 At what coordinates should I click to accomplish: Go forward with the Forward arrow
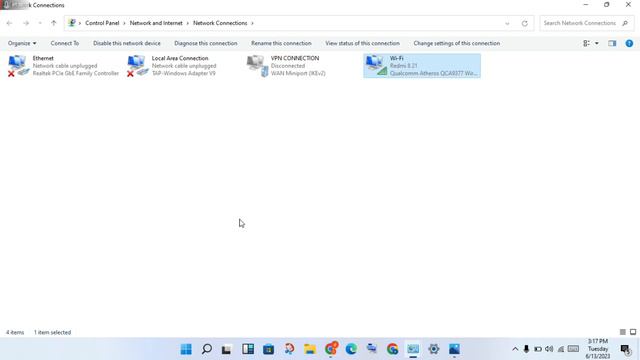point(26,23)
